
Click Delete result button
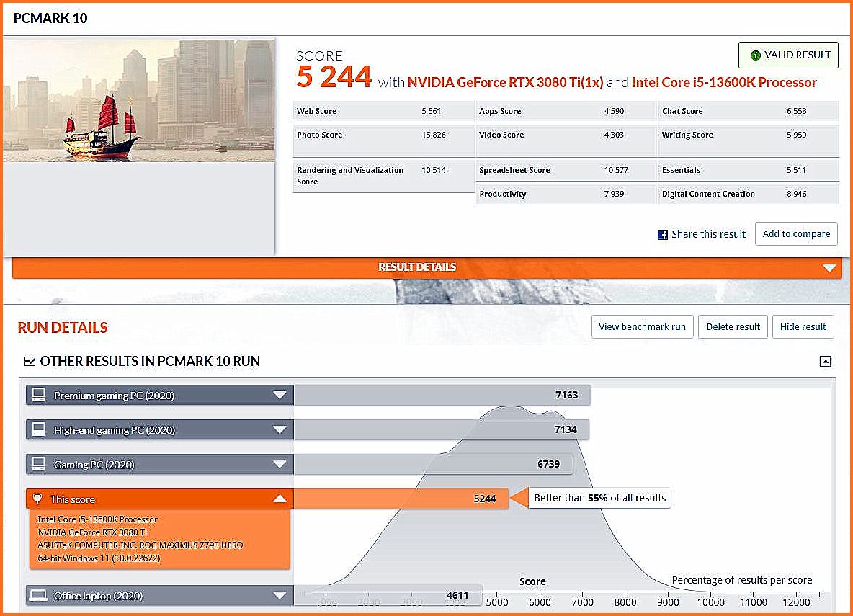point(733,327)
